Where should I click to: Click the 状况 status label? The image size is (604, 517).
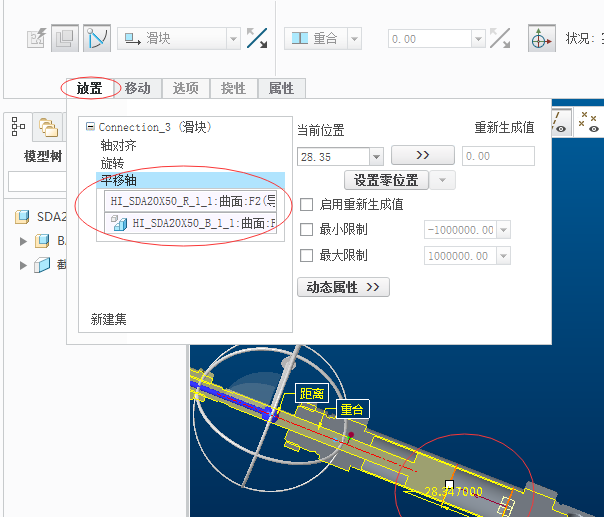(x=580, y=39)
